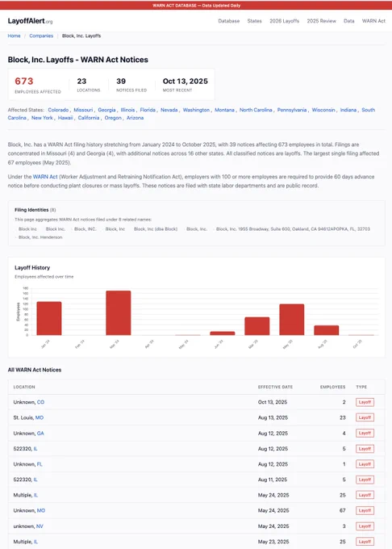Click the Employees column header
The width and height of the screenshot is (392, 549).
tap(332, 388)
